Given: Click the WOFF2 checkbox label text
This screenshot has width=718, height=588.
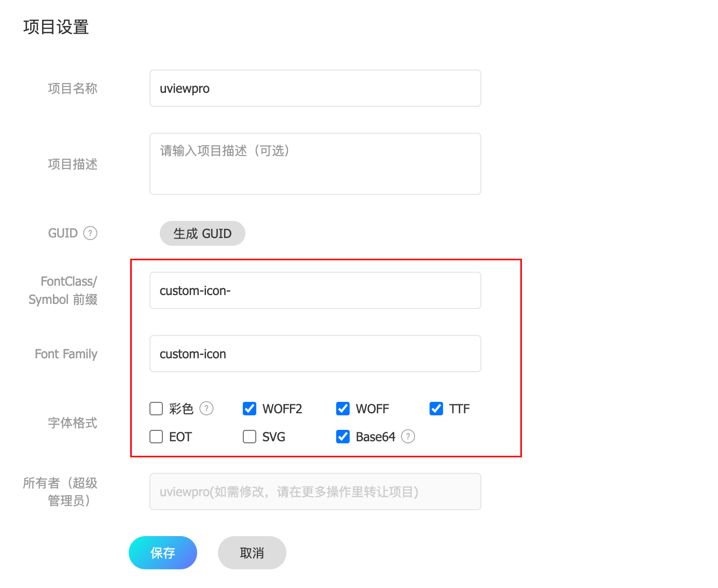Looking at the screenshot, I should point(282,409).
